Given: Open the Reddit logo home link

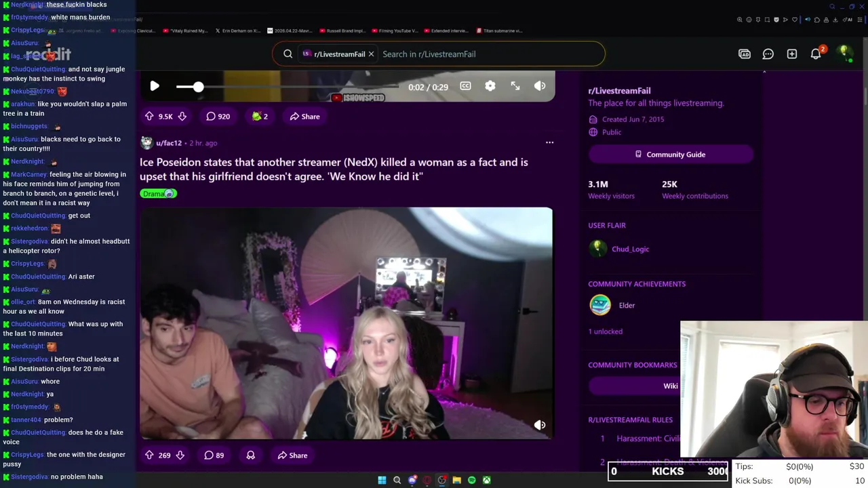Looking at the screenshot, I should pos(49,55).
